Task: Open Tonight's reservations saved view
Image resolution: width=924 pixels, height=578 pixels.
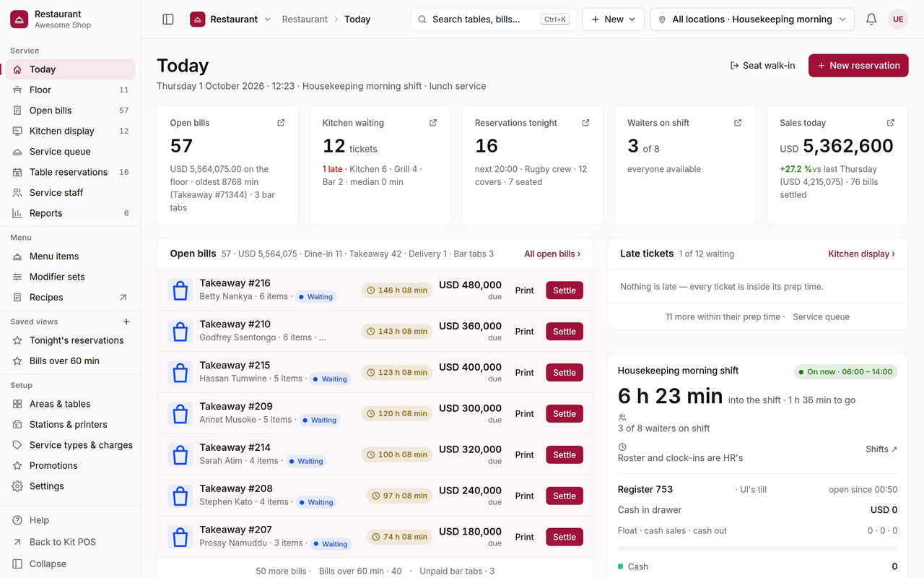Action: click(x=70, y=340)
